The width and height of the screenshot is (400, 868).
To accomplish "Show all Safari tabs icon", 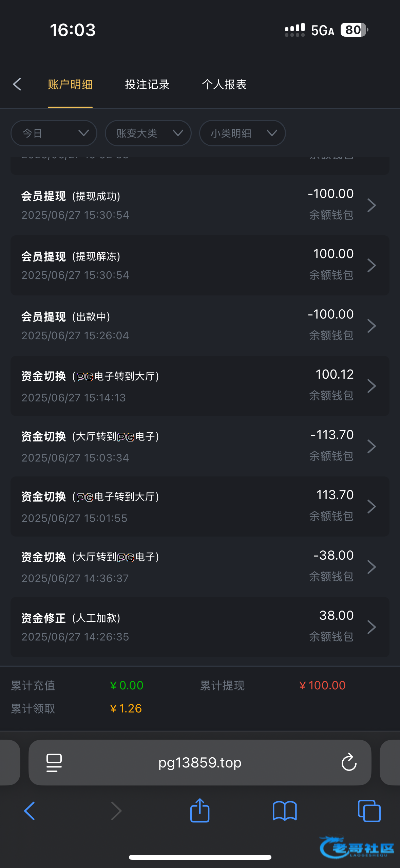I will [369, 811].
